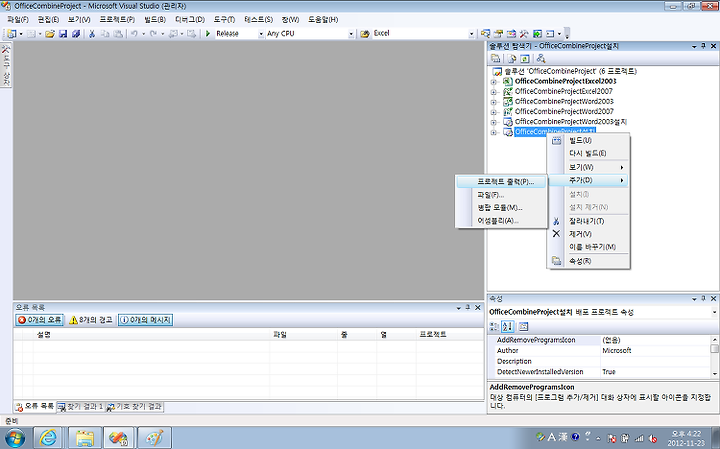
Task: Click the 파일 column header in error list
Action: [x=304, y=335]
